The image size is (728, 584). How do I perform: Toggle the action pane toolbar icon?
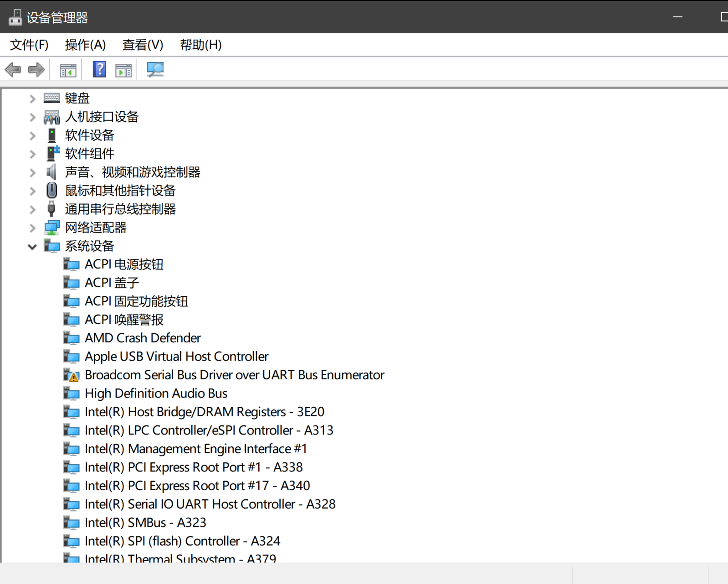[123, 70]
